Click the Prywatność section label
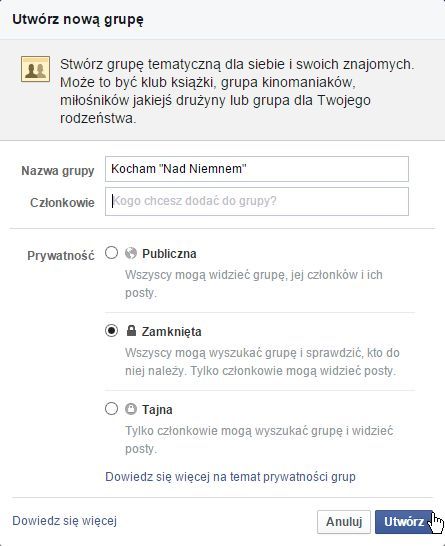Viewport: 445px width, 546px height. (x=61, y=255)
